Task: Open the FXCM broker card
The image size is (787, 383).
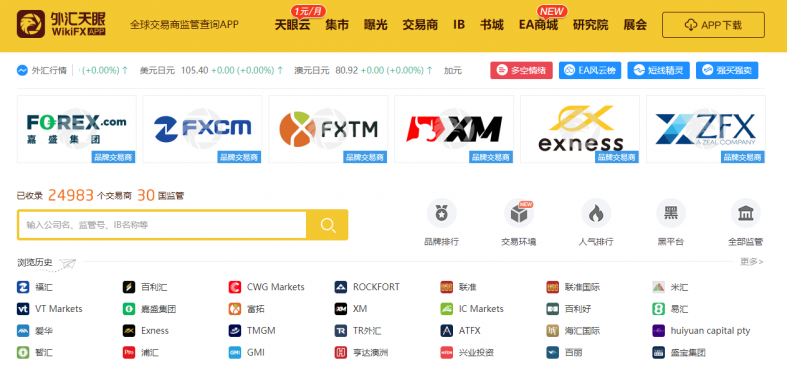Action: click(202, 129)
